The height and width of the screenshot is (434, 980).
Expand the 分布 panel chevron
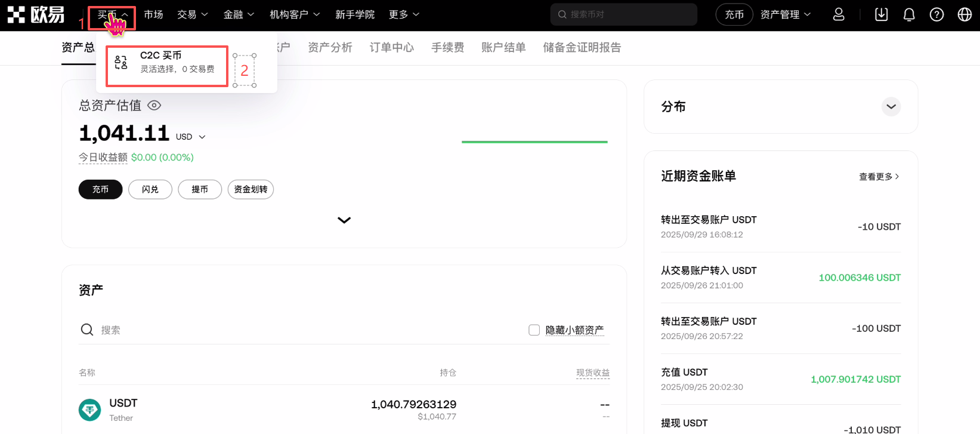(891, 107)
